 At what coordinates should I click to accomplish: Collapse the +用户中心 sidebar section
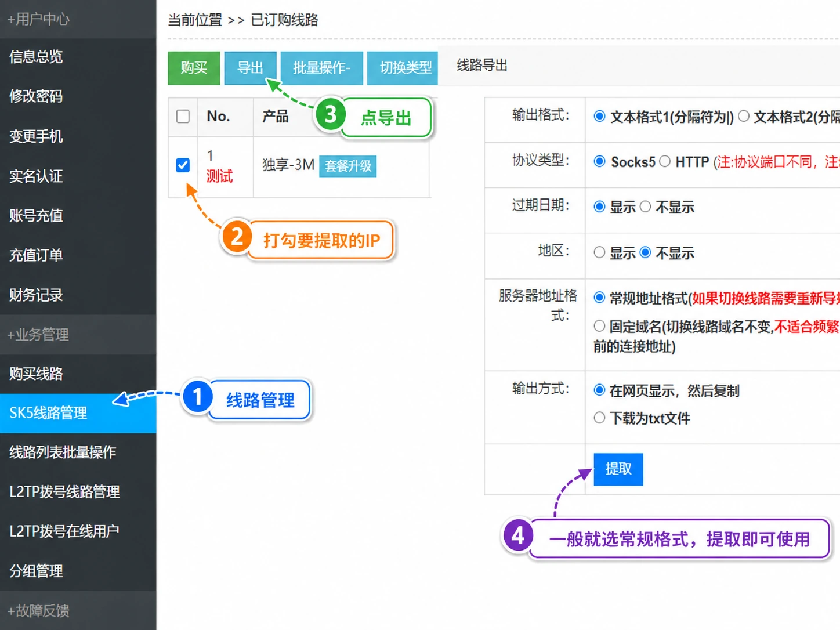(78, 19)
